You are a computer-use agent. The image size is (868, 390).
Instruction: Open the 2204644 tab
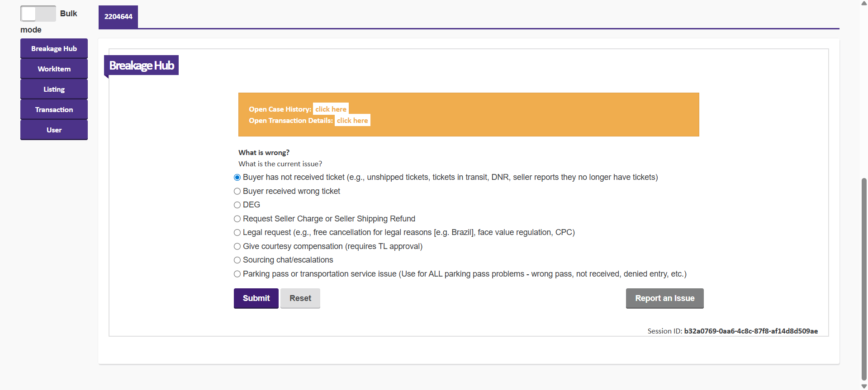[x=118, y=17]
